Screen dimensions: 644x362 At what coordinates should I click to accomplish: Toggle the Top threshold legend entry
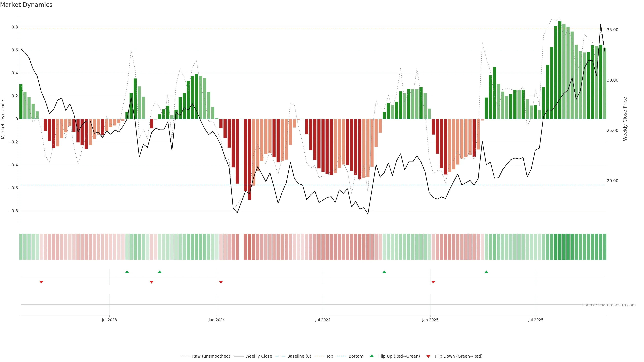330,356
